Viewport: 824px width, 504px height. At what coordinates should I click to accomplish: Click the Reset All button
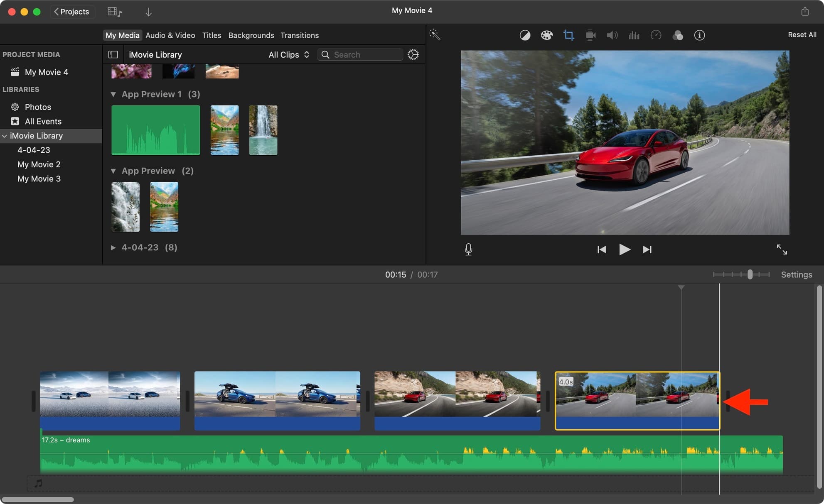point(802,34)
